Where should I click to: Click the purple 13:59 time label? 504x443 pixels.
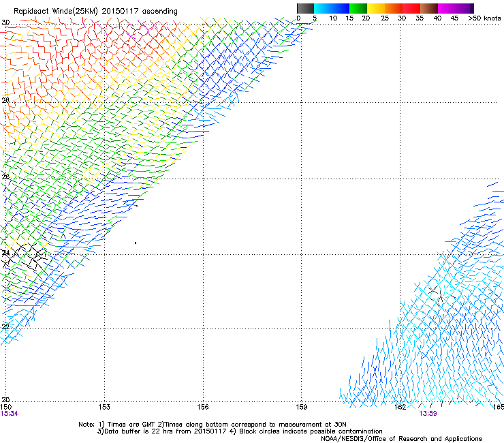(428, 414)
